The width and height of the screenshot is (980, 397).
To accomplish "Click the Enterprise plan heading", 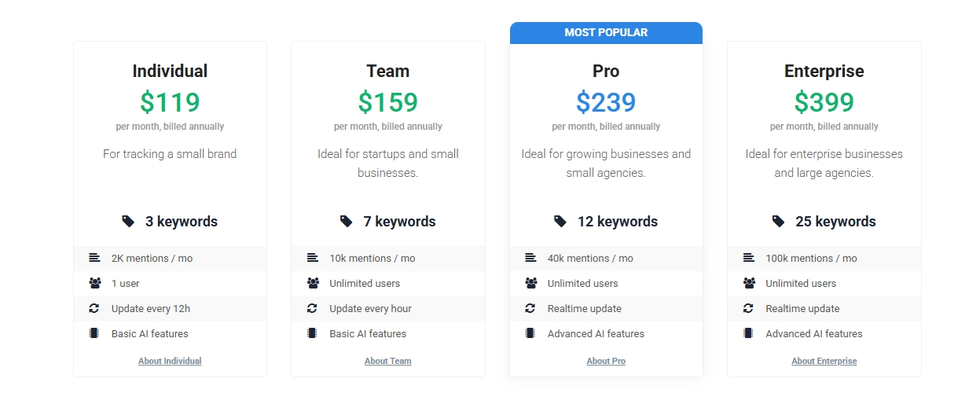I will coord(824,72).
